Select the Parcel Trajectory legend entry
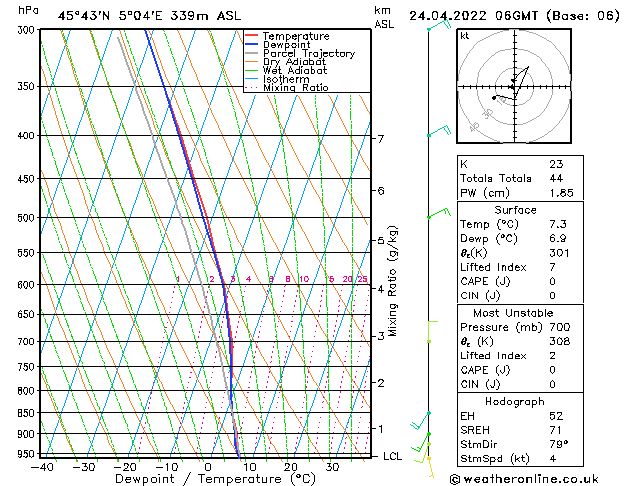 [308, 54]
